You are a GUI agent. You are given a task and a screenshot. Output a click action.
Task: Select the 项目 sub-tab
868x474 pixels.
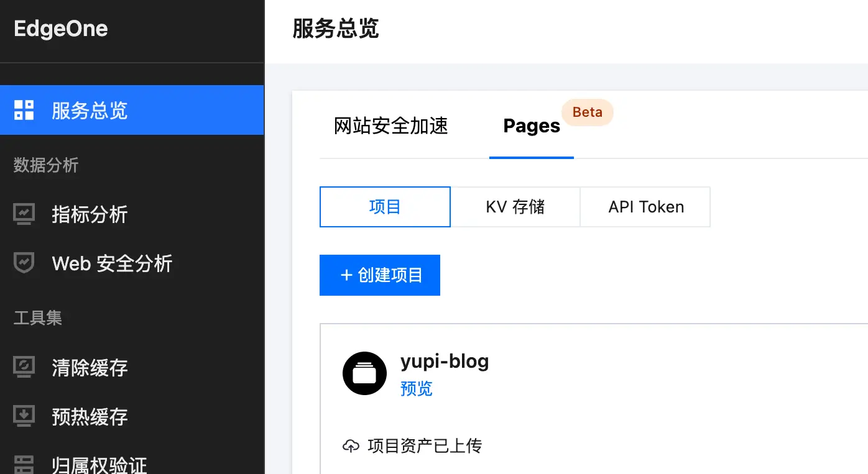click(x=385, y=207)
